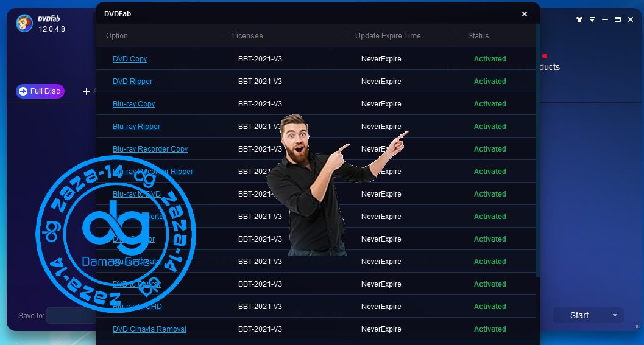Screen dimensions: 644x345
Task: Click NeverExpire in Blu-ray Copy row
Action: 381,104
